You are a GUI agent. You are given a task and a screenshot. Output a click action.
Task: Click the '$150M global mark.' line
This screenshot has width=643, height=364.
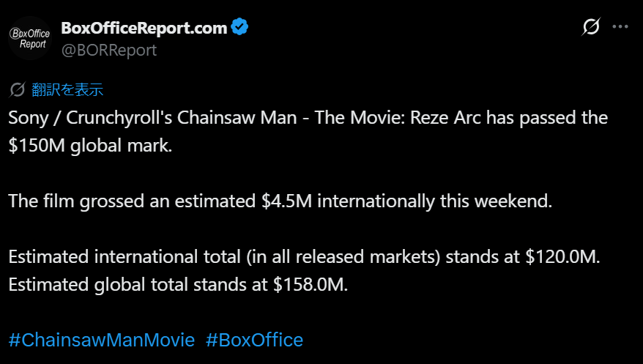tap(90, 146)
